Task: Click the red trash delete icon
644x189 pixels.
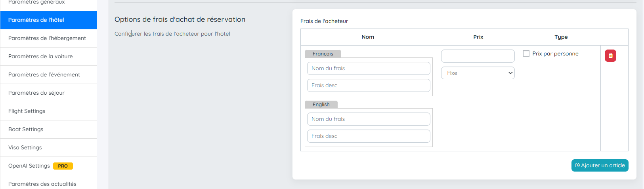Action: pyautogui.click(x=610, y=56)
